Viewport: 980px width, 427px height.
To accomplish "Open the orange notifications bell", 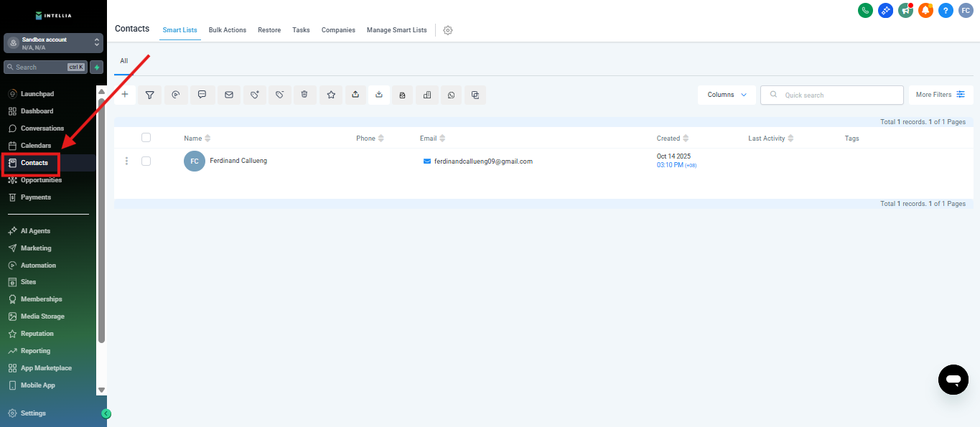I will (x=925, y=10).
